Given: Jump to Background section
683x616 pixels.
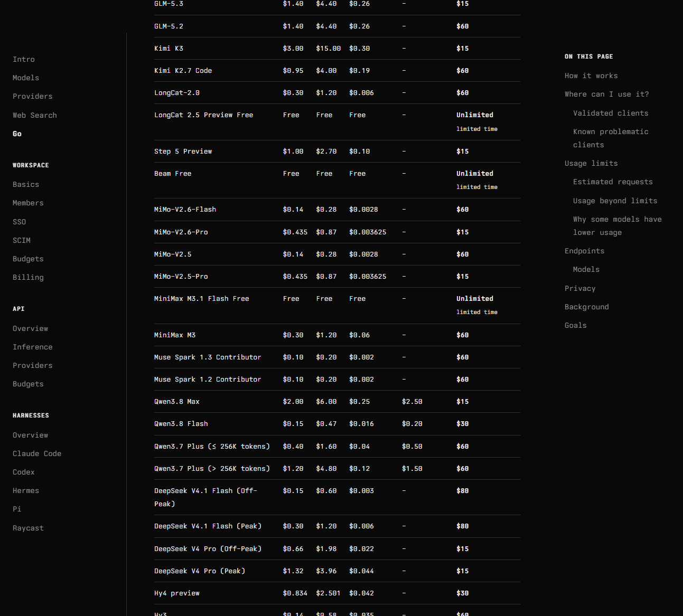Looking at the screenshot, I should 587,307.
